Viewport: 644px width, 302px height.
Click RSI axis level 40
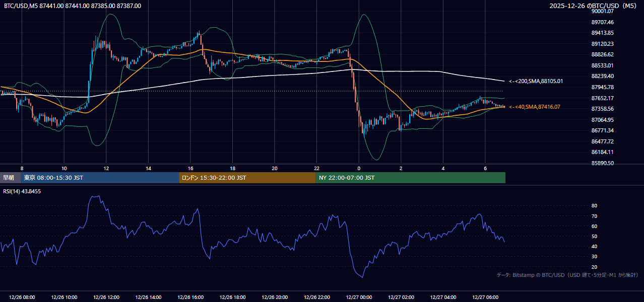pos(594,246)
